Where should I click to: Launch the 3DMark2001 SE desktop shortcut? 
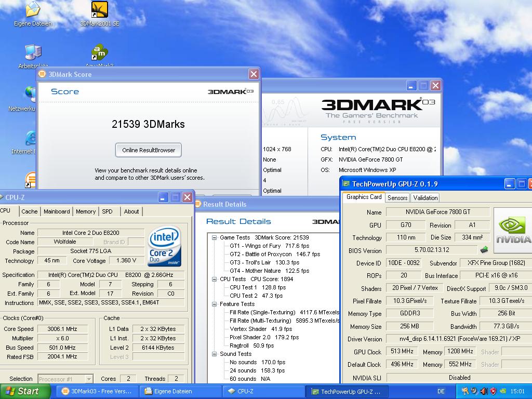click(100, 9)
